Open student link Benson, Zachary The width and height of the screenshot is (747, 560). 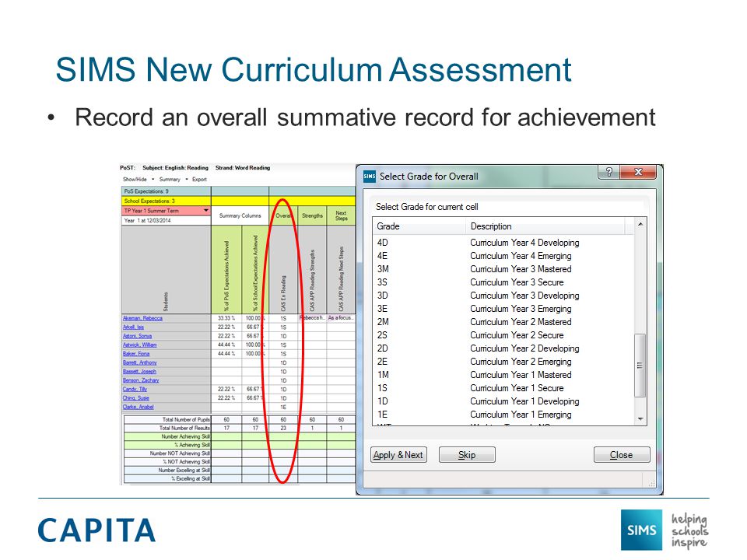pyautogui.click(x=141, y=380)
